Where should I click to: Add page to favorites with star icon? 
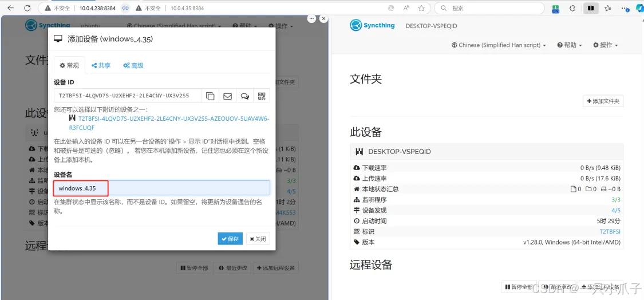[x=421, y=8]
